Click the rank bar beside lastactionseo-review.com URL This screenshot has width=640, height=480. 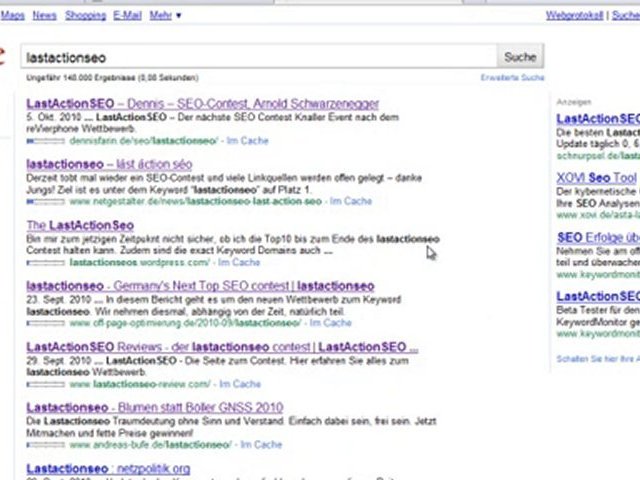coord(46,384)
